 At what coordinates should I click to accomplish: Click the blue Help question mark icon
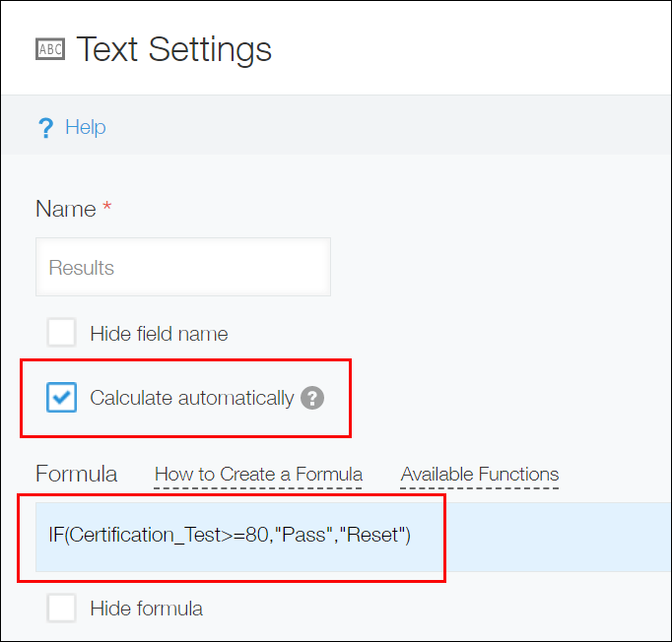(44, 128)
